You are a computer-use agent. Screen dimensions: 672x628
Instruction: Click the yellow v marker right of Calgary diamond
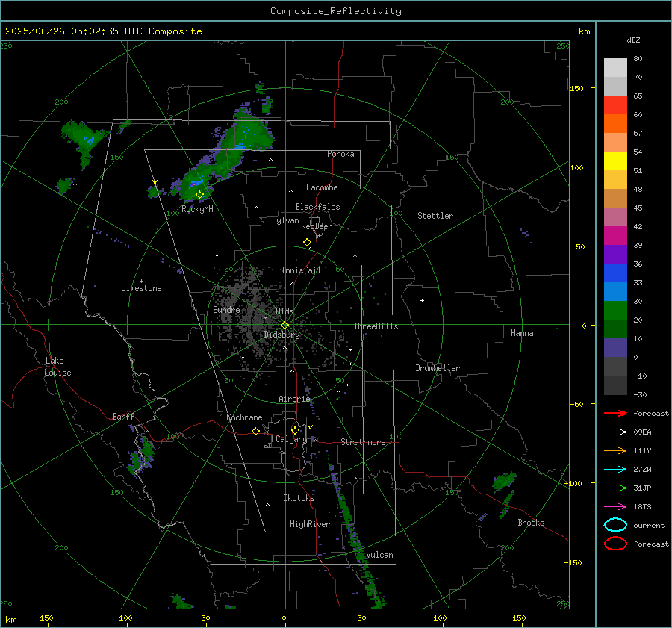(x=310, y=427)
